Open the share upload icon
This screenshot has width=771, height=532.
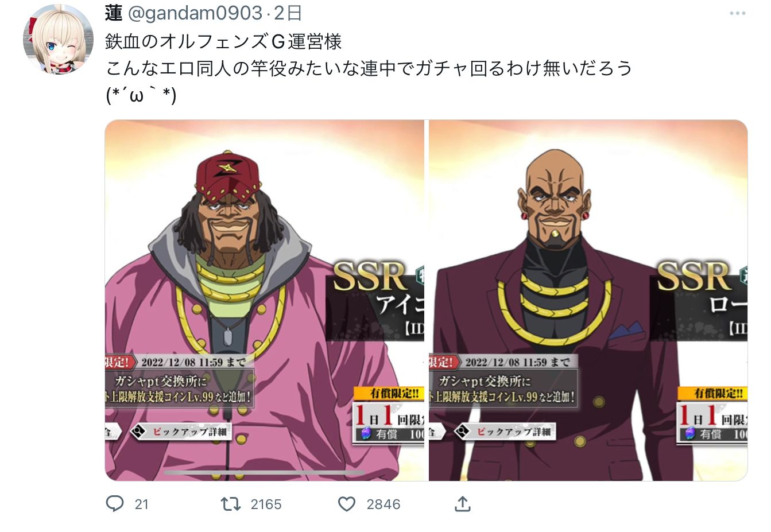(x=463, y=504)
